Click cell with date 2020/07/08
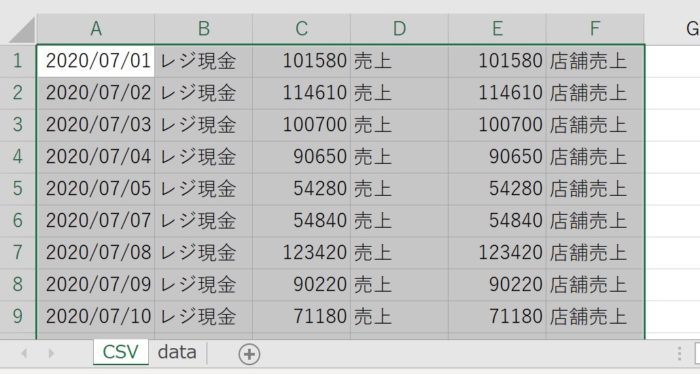This screenshot has width=700, height=374. pos(96,253)
